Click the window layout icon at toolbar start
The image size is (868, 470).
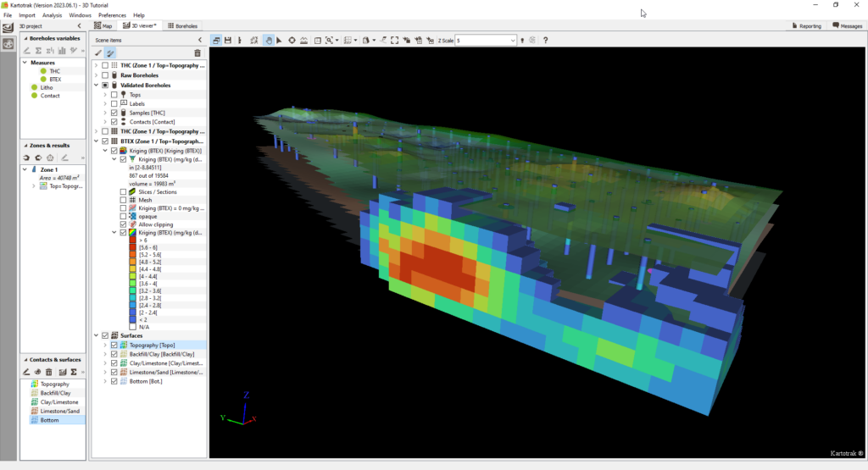[x=216, y=41]
